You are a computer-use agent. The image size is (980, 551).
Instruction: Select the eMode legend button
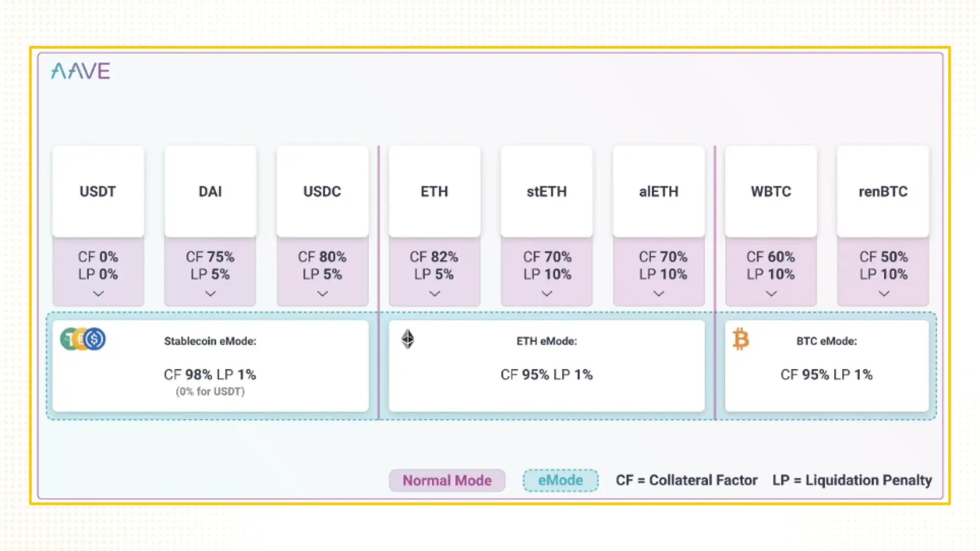(560, 481)
